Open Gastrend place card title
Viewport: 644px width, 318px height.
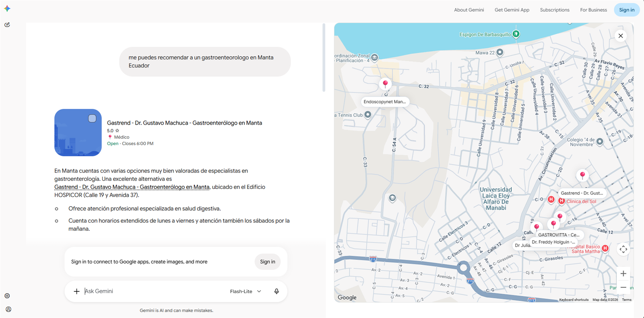coord(184,123)
